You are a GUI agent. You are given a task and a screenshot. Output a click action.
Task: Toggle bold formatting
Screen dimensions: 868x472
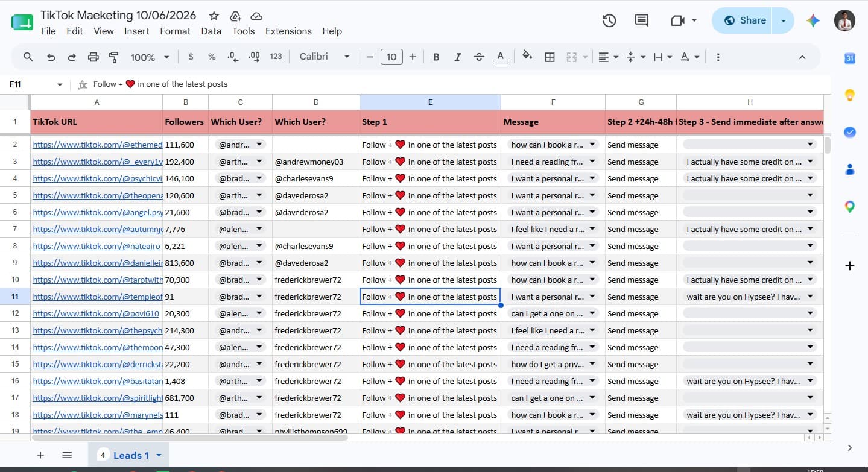click(436, 57)
